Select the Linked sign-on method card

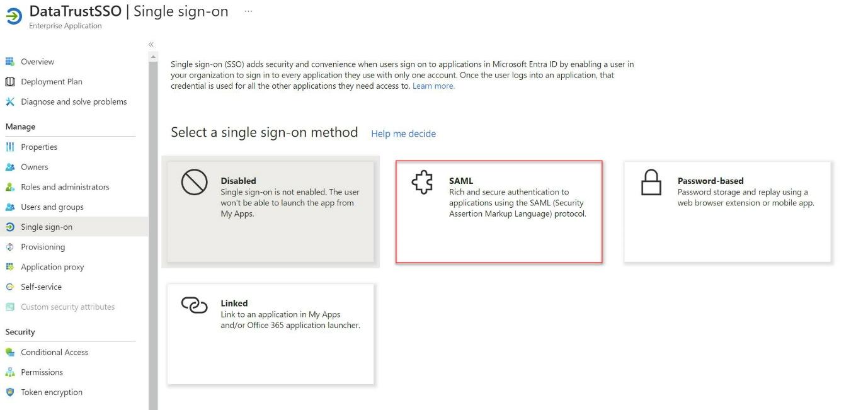click(x=270, y=334)
